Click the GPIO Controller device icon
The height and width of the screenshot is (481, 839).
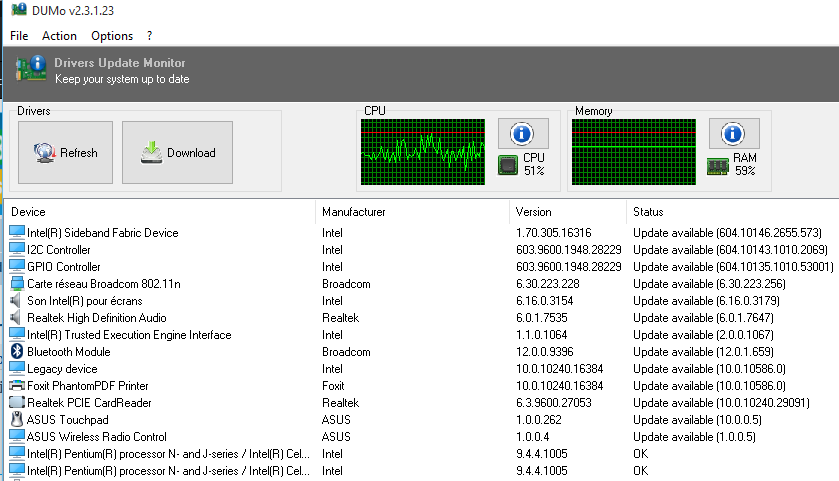17,266
